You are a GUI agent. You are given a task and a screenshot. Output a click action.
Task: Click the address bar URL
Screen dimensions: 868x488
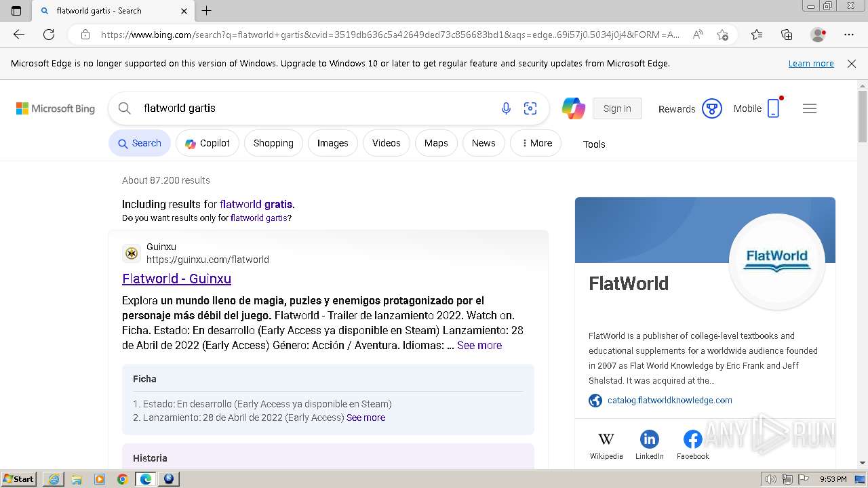pyautogui.click(x=390, y=35)
